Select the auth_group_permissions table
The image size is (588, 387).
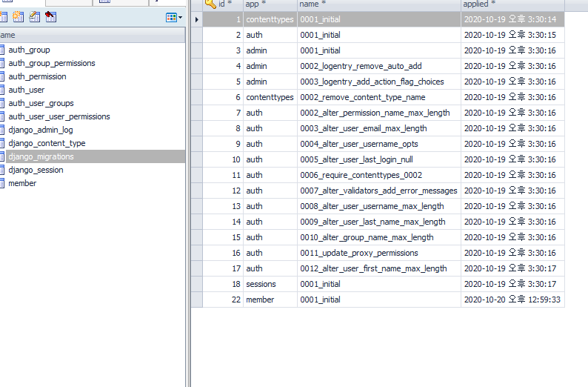click(x=52, y=63)
